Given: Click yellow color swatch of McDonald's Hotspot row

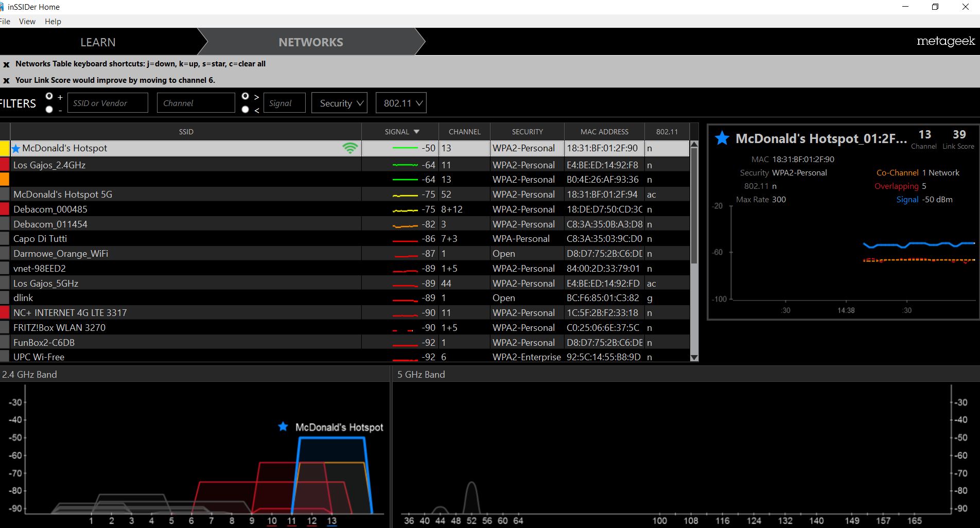Looking at the screenshot, I should (5, 148).
